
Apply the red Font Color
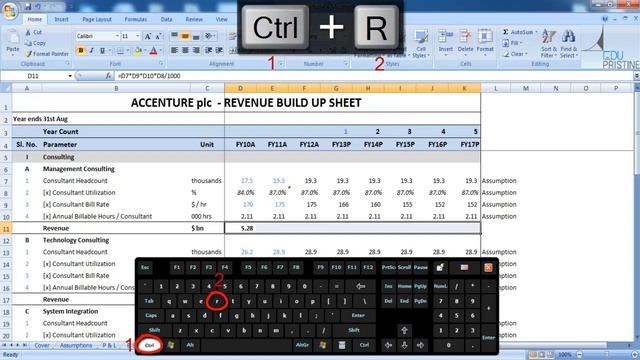[x=153, y=51]
